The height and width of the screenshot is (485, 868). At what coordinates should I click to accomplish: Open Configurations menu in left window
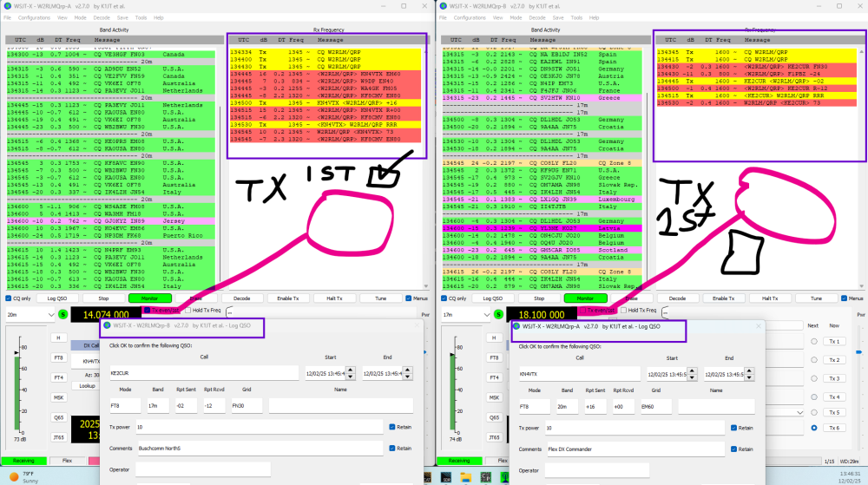35,17
